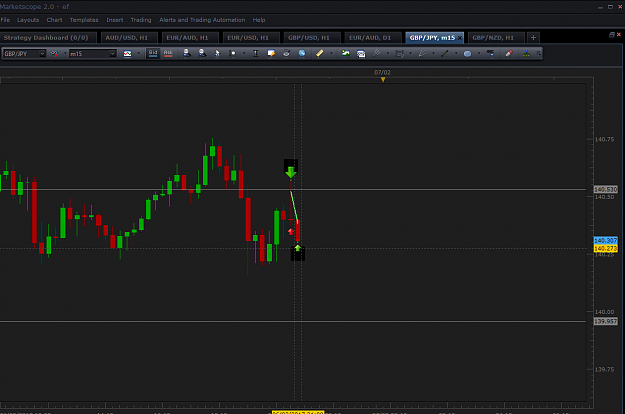This screenshot has height=414, width=625.
Task: Click the green down arrow trade marker
Action: click(x=291, y=170)
